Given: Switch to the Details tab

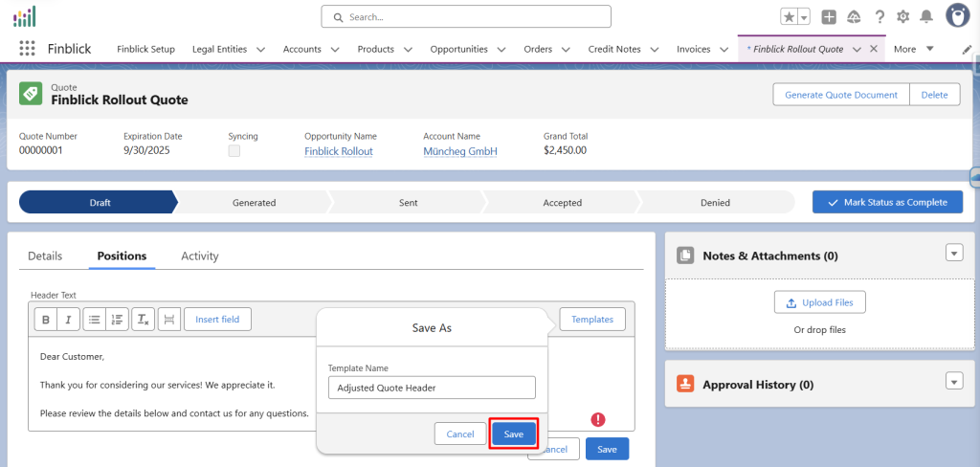Looking at the screenshot, I should [x=45, y=256].
